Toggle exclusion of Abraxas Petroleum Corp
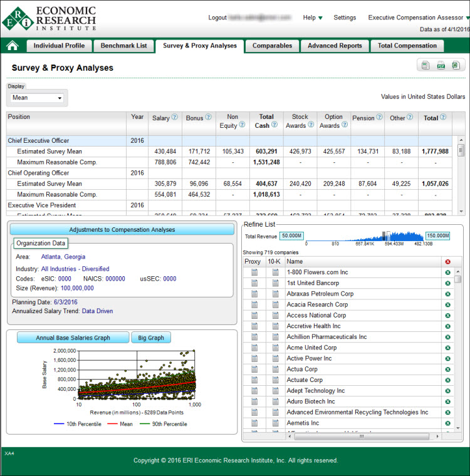The width and height of the screenshot is (470, 476). pyautogui.click(x=447, y=294)
